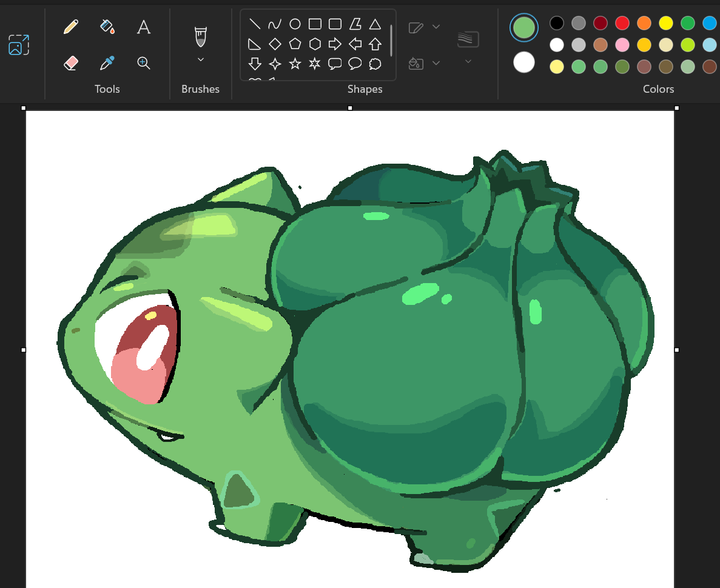Choose the Five-point star shape
This screenshot has height=588, width=720.
(295, 64)
